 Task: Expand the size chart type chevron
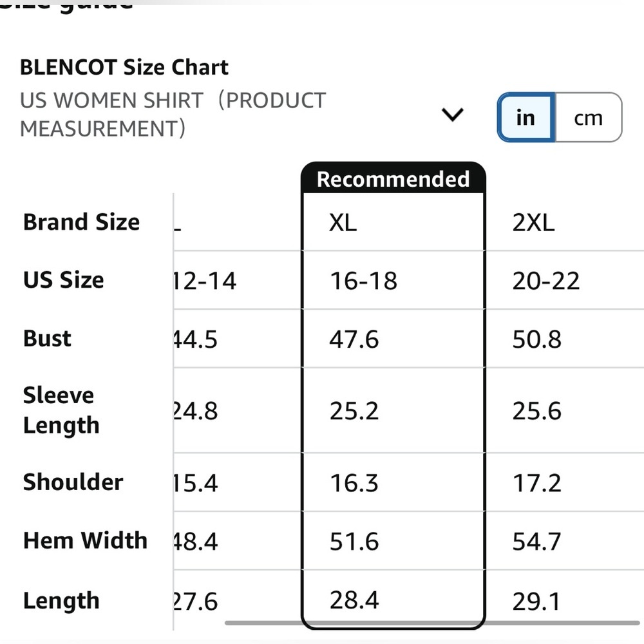(x=452, y=115)
